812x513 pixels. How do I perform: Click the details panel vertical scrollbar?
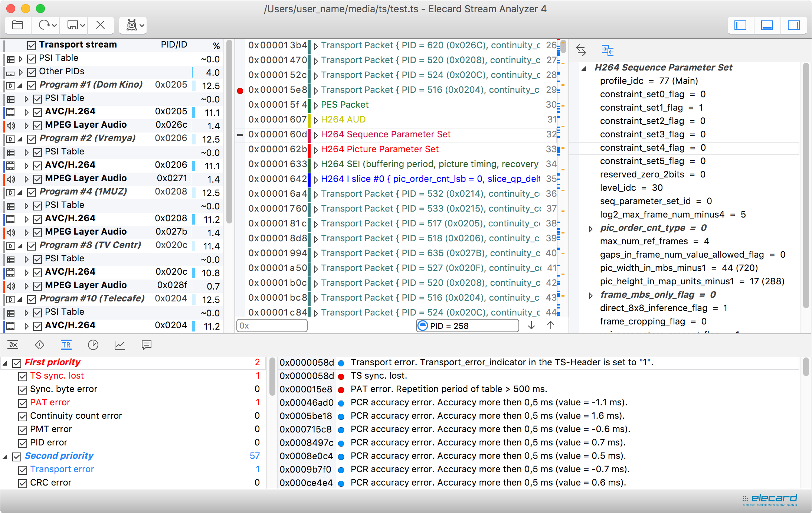point(806,186)
